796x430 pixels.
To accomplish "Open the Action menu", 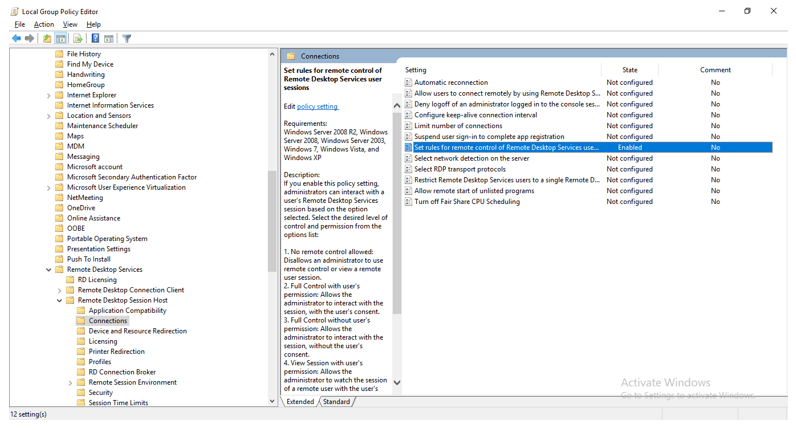I will [x=44, y=24].
